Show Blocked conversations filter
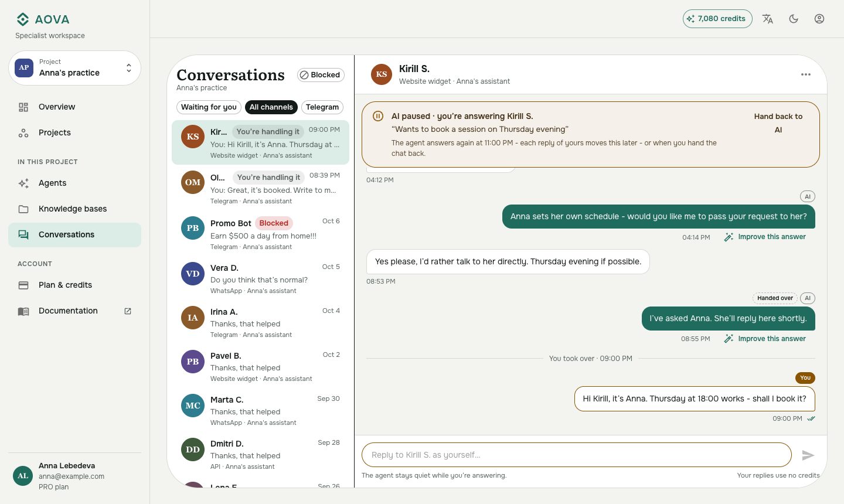Image resolution: width=844 pixels, height=504 pixels. point(321,75)
